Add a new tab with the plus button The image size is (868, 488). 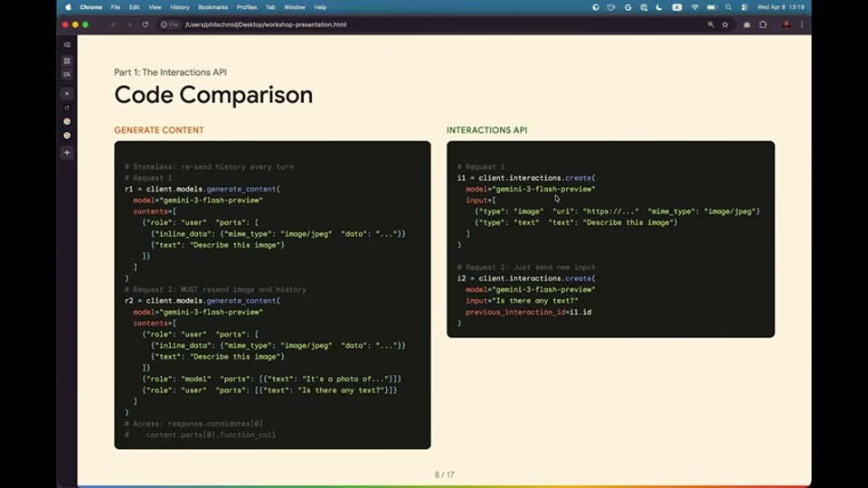point(67,152)
